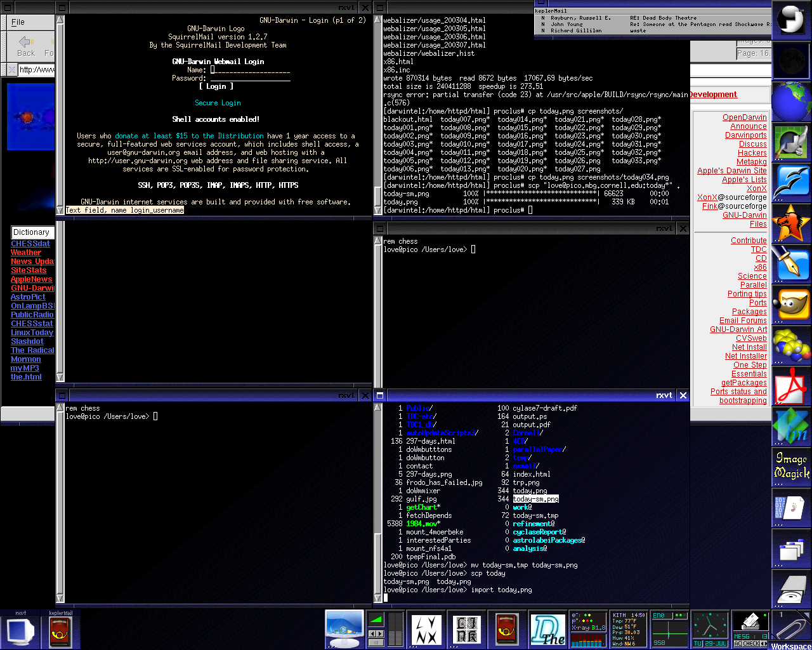Open the OpenDarwin link
Viewport: 812px width, 650px height.
745,117
